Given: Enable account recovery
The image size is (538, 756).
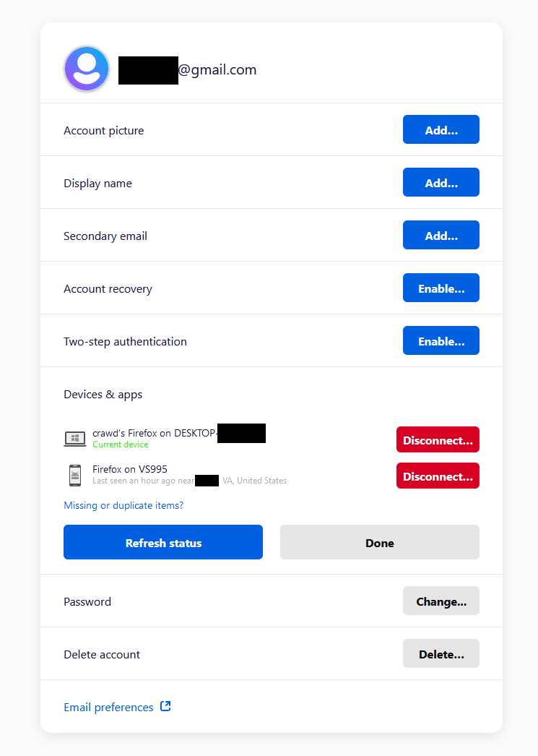Looking at the screenshot, I should [x=441, y=288].
